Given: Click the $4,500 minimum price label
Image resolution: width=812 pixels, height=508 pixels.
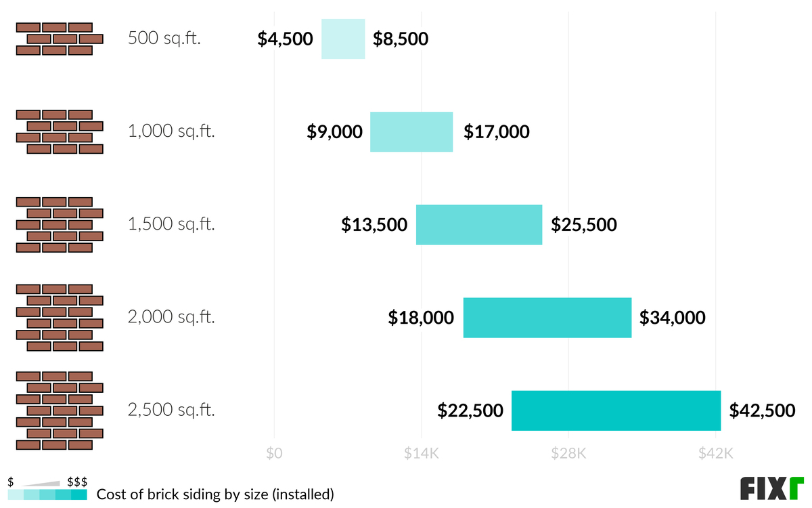Looking at the screenshot, I should click(285, 39).
